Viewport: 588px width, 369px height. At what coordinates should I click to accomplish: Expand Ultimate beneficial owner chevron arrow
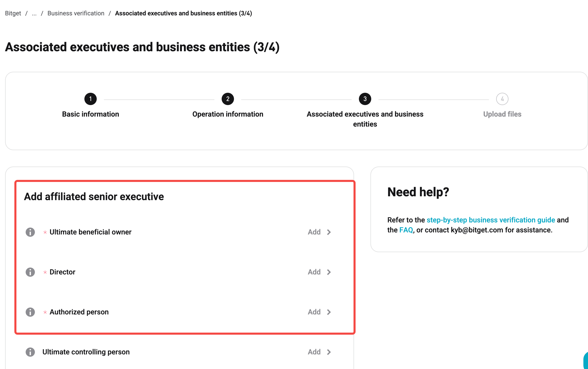click(x=329, y=232)
